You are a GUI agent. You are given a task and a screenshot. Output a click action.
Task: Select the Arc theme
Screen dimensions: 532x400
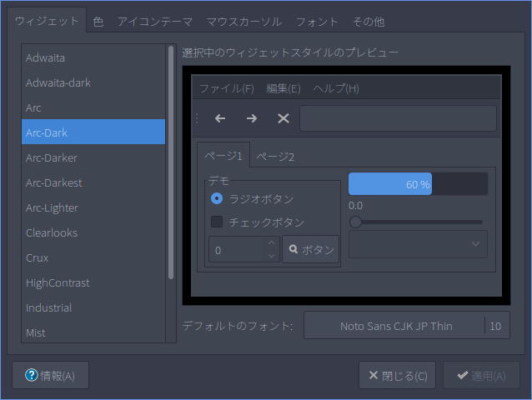(93, 107)
